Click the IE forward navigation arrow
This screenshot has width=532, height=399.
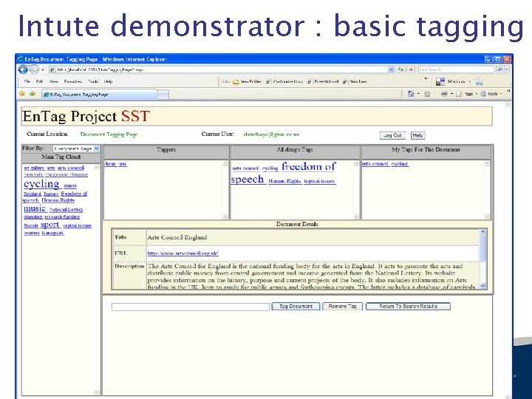34,69
